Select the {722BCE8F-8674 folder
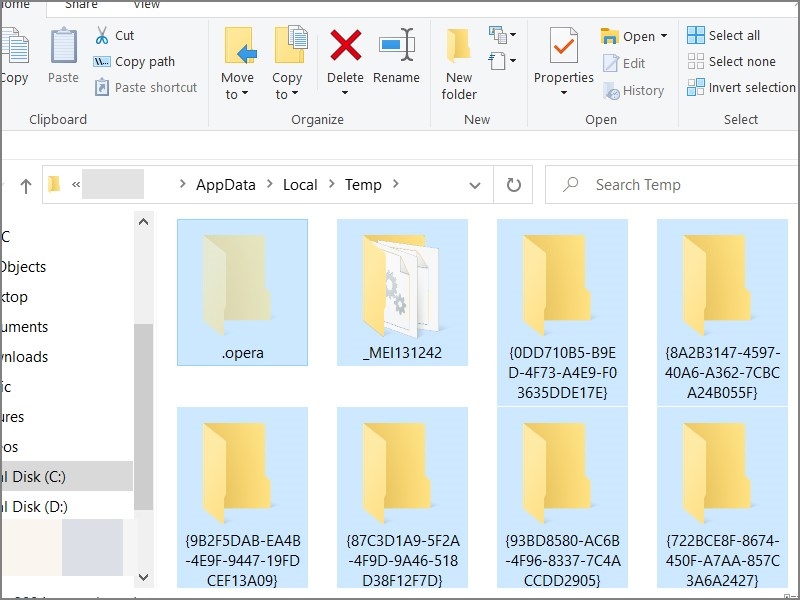The height and width of the screenshot is (600, 800). point(722,497)
